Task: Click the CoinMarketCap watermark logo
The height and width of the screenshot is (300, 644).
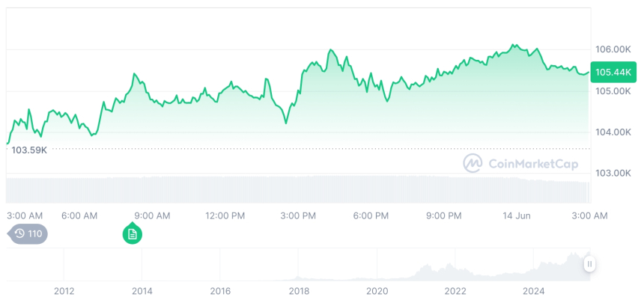Action: (x=517, y=163)
